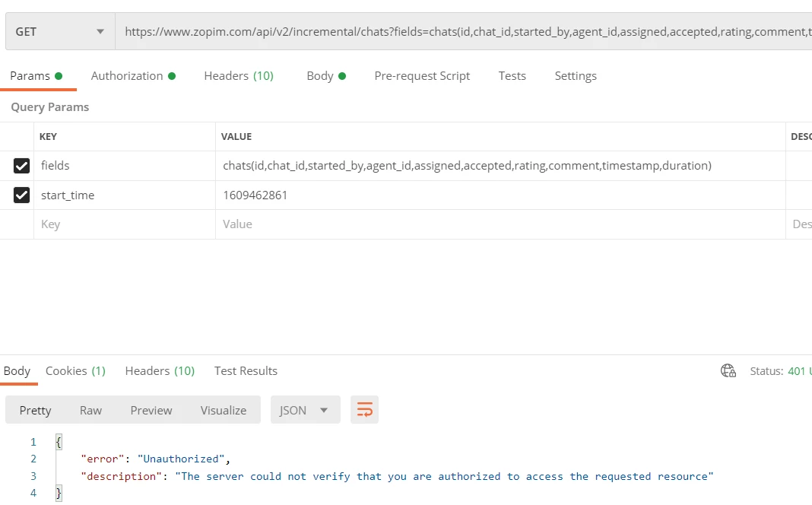Open the JSON format dropdown
The image size is (812, 505).
[x=305, y=410]
